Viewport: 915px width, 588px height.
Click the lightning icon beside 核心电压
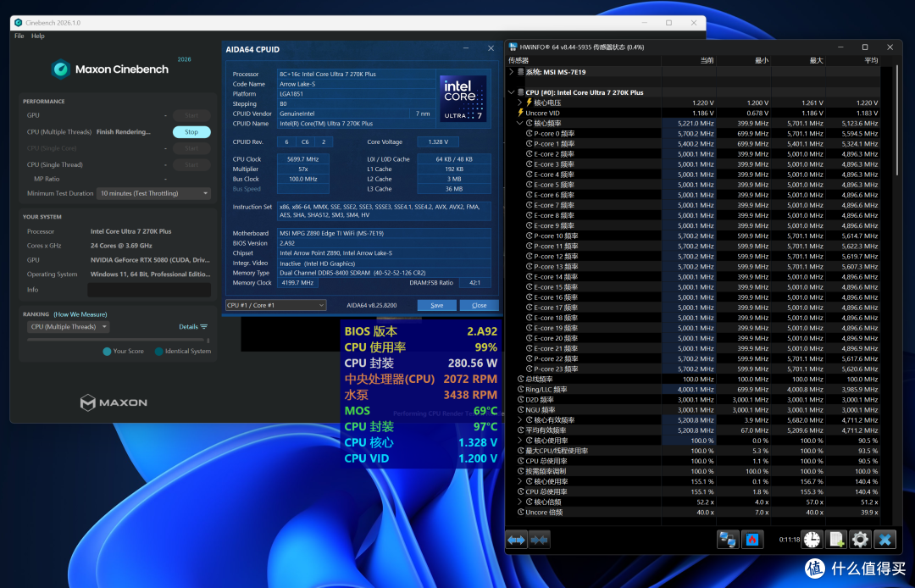click(530, 102)
